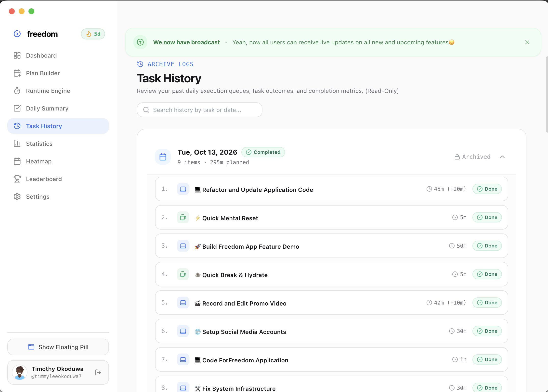Image resolution: width=548 pixels, height=392 pixels.
Task: Click laptop icon on Build Freedom App row
Action: 183,246
